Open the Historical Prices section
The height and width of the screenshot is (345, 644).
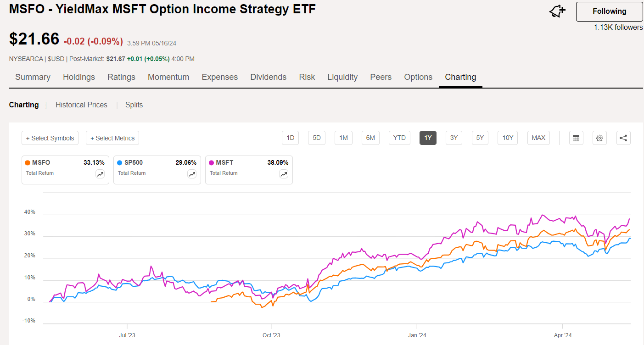(x=81, y=105)
